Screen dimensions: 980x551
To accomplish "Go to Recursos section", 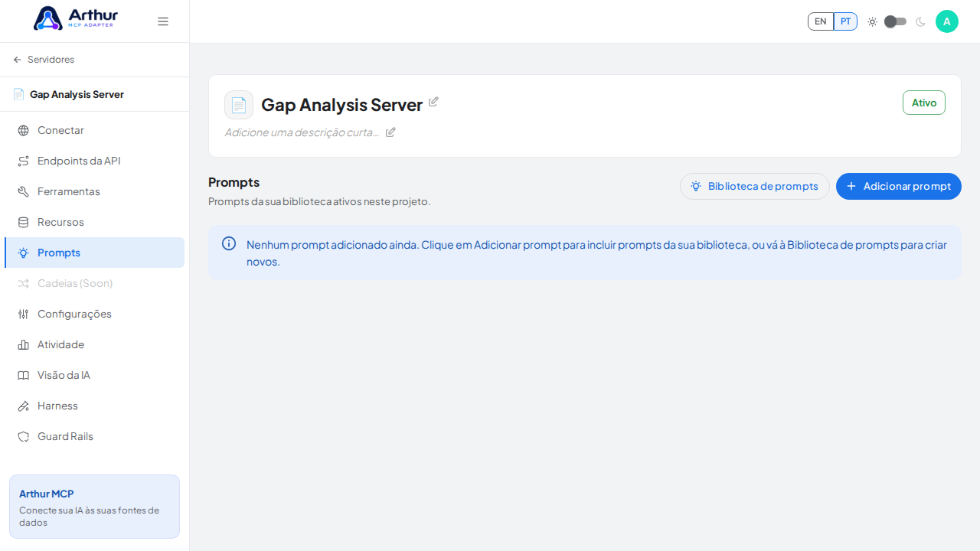I will click(94, 222).
